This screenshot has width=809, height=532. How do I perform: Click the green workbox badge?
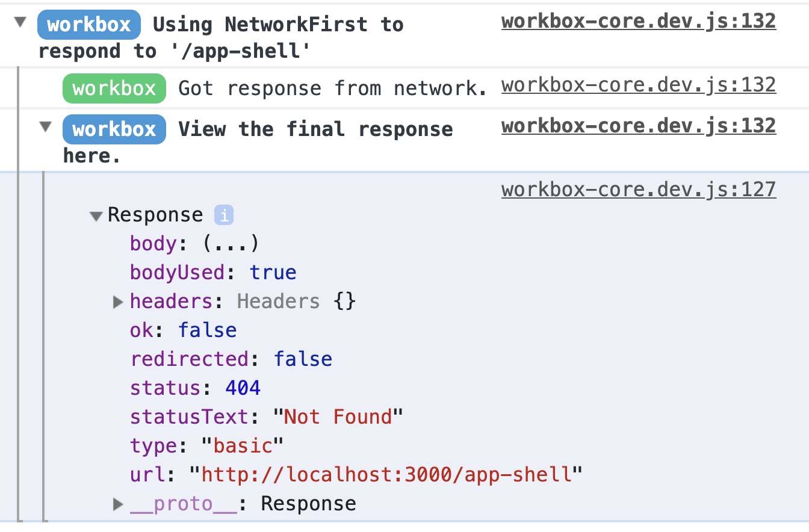[114, 88]
